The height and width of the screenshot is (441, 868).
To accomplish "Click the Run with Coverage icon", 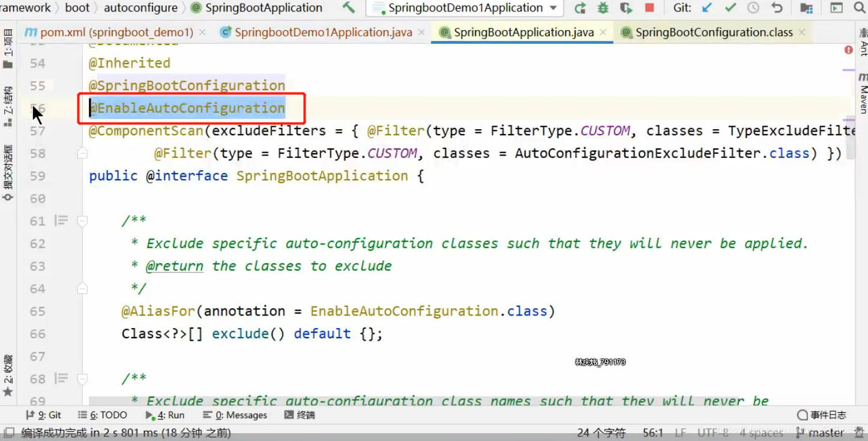I will pyautogui.click(x=626, y=8).
